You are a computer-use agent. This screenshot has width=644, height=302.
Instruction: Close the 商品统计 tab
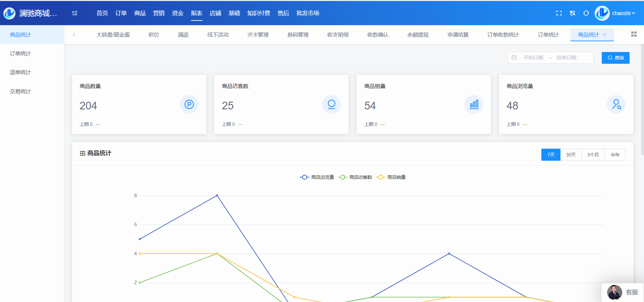[604, 35]
